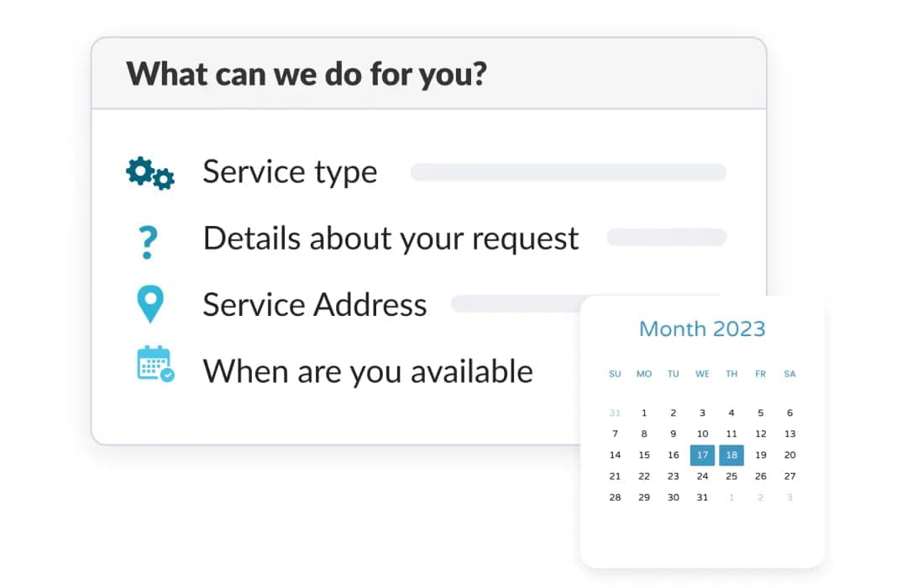Click the "What can we do for you?" heading

pyautogui.click(x=307, y=74)
